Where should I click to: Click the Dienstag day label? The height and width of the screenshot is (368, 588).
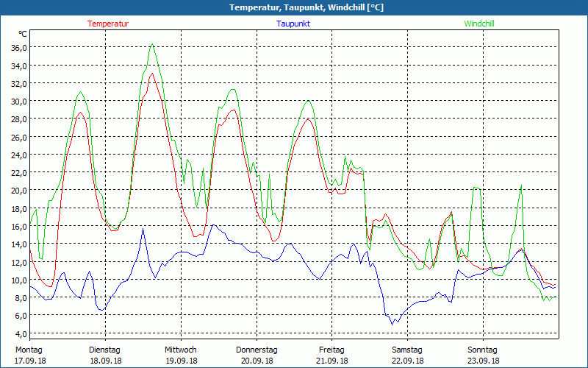104,350
